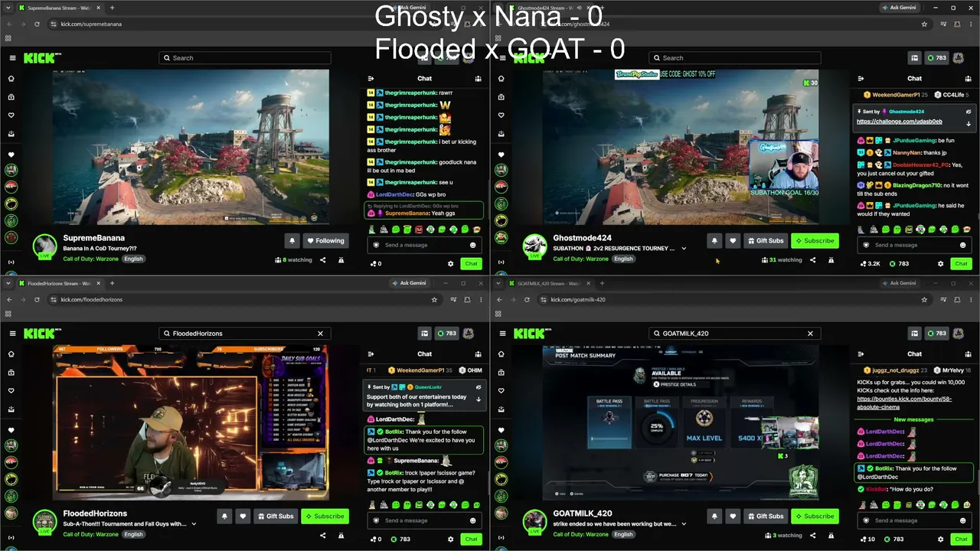
Task: Follow Ghostmode424 with the heart button
Action: coord(733,240)
